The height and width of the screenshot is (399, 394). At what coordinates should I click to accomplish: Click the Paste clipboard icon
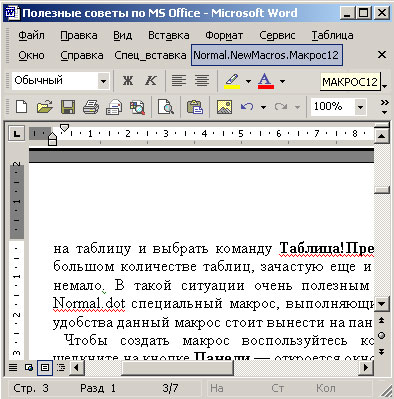[195, 107]
